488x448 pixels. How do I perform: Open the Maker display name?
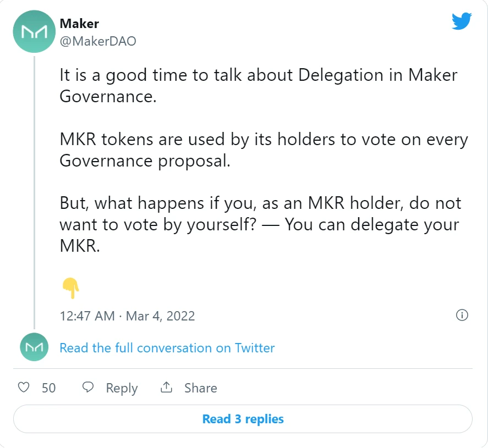(x=79, y=24)
